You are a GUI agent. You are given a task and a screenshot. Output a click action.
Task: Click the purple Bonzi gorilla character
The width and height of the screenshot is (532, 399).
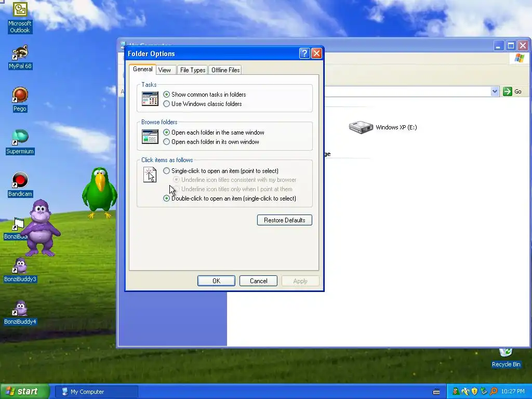coord(41,228)
